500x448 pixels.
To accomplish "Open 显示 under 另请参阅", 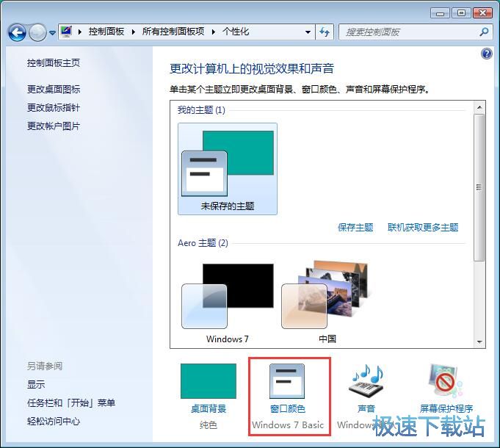I will (x=36, y=385).
